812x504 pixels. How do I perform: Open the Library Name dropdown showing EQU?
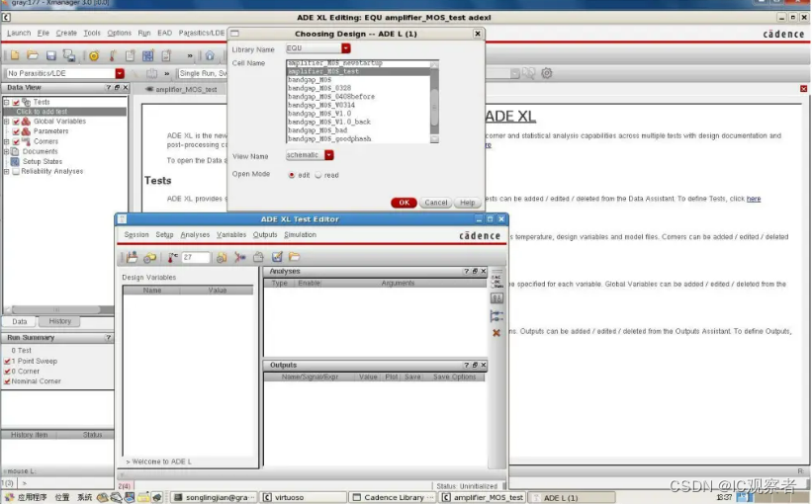[346, 48]
